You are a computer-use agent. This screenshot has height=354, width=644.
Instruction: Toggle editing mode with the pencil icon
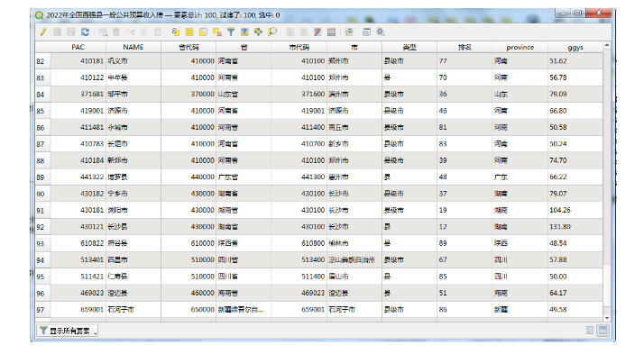click(x=43, y=32)
